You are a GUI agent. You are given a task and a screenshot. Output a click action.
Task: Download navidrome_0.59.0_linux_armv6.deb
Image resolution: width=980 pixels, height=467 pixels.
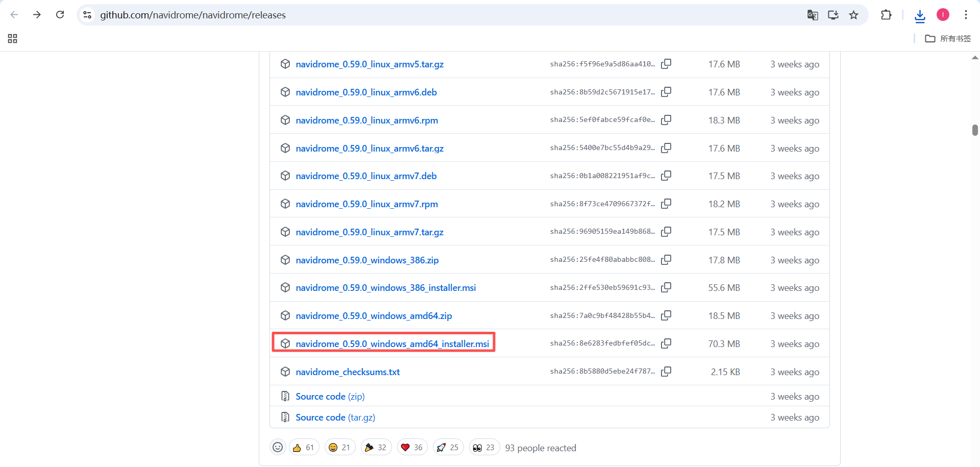tap(366, 92)
